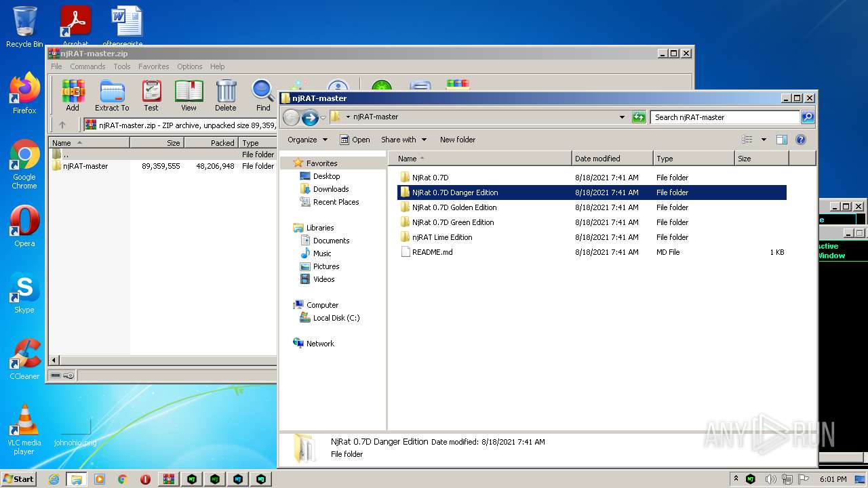Open Google Chrome desktop shortcut
The height and width of the screenshot is (488, 868).
point(24,165)
